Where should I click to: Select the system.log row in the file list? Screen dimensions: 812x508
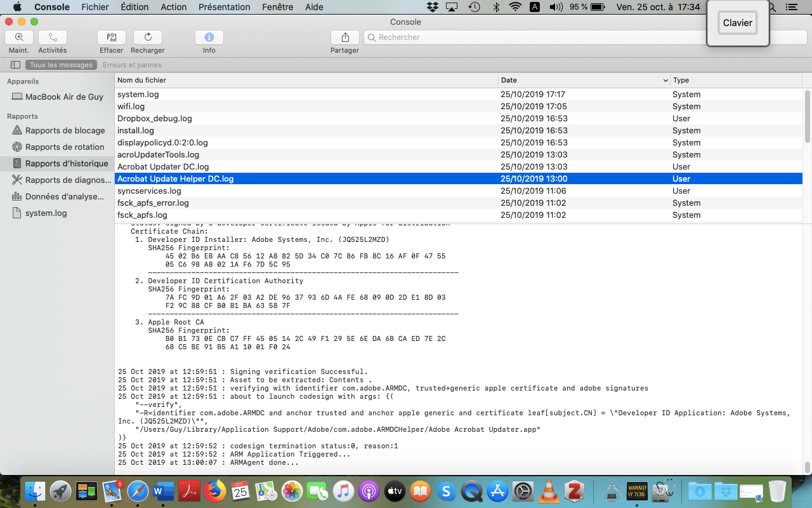click(x=458, y=95)
